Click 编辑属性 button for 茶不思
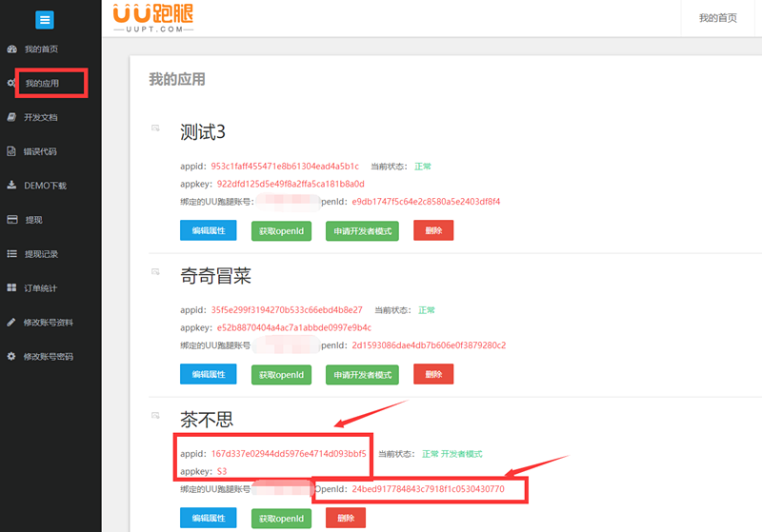This screenshot has width=762, height=532. click(x=208, y=518)
